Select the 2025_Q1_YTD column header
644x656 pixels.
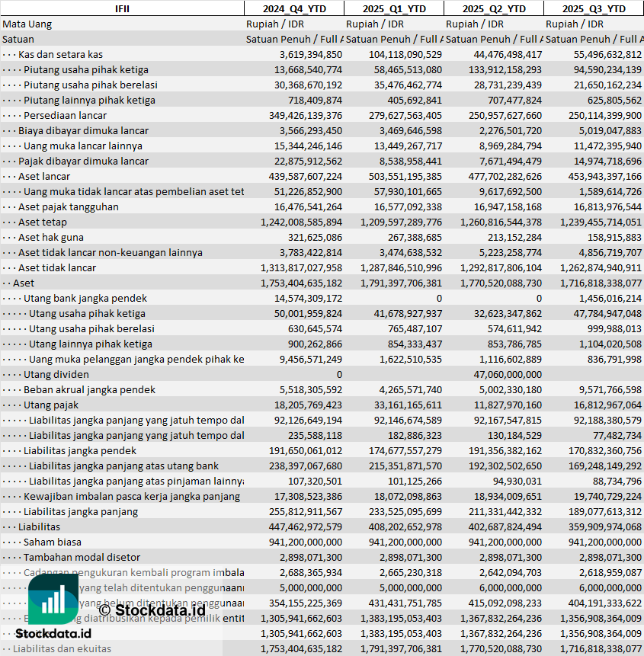pyautogui.click(x=394, y=9)
